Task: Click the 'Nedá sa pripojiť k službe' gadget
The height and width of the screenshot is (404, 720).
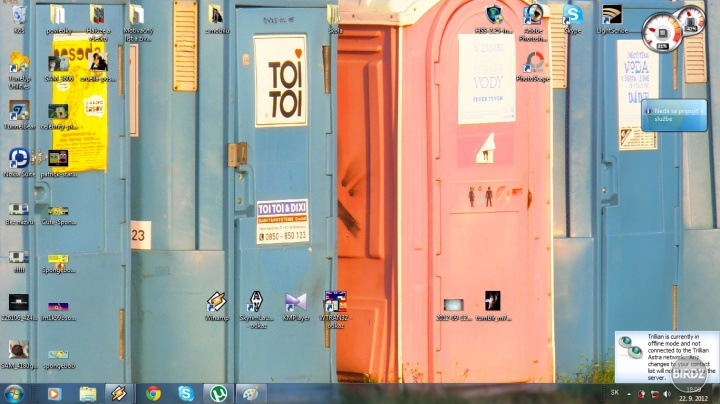Action: click(674, 115)
